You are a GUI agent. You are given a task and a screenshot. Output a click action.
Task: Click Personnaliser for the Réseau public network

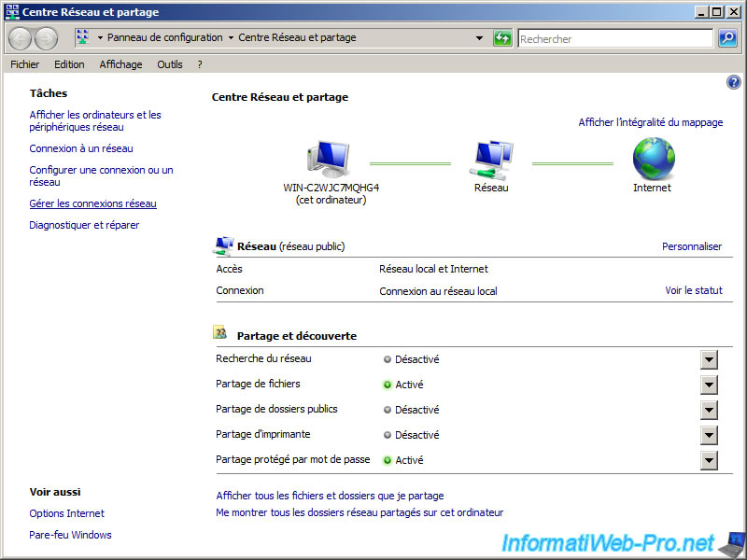(692, 245)
